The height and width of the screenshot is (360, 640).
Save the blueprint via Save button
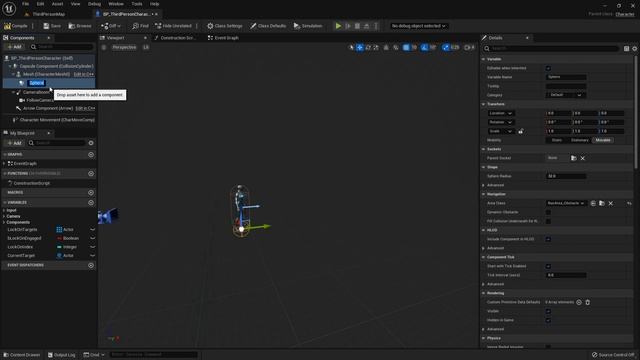(52, 26)
